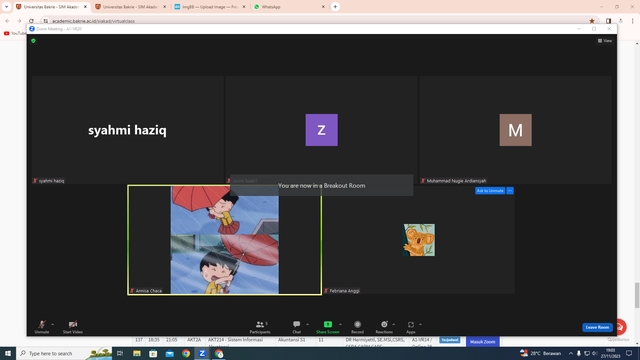This screenshot has width=640, height=360.
Task: Go forward in Chrome
Action: point(19,21)
